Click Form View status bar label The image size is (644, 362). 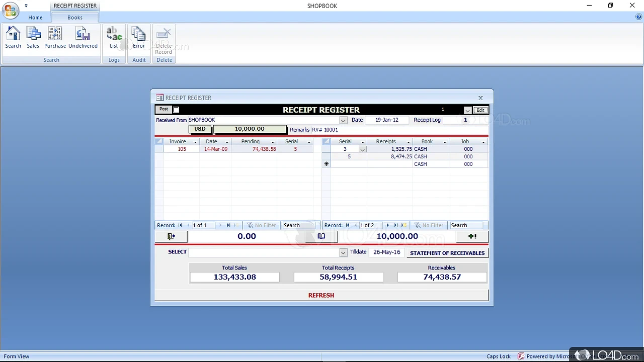[17, 356]
